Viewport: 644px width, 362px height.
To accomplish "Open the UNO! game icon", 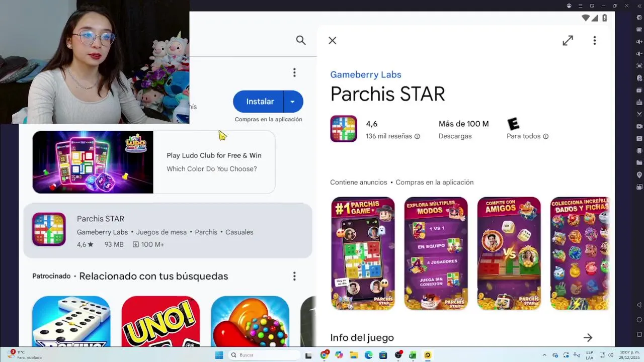I will coord(160,321).
